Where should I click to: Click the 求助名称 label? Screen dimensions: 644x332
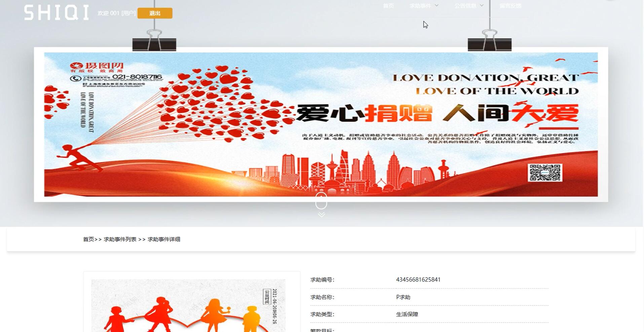click(322, 297)
